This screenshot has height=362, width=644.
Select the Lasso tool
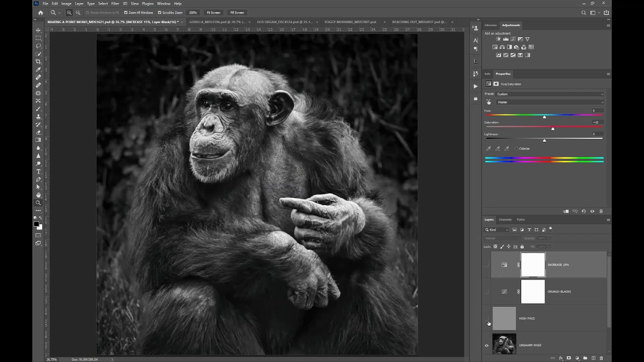click(38, 46)
